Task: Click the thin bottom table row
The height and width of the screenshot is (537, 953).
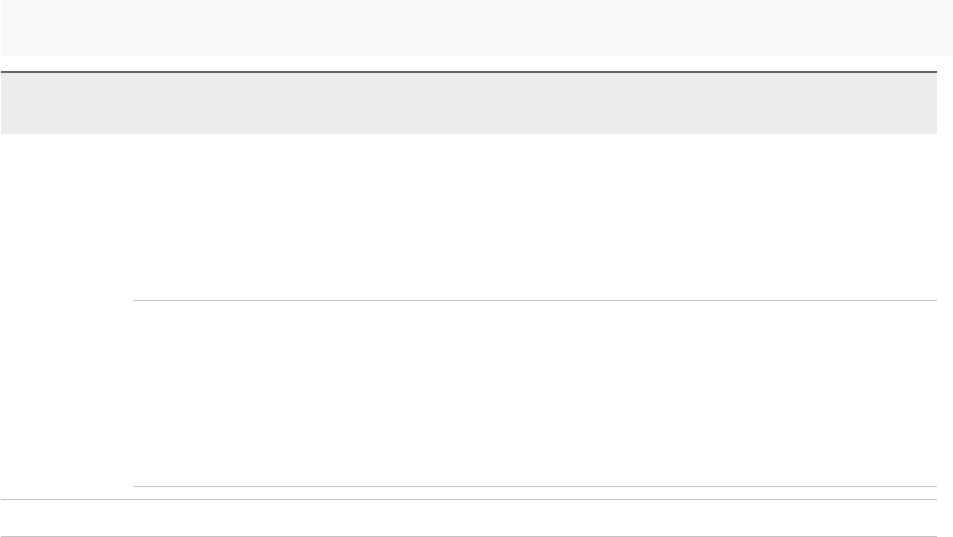Action: coord(468,518)
